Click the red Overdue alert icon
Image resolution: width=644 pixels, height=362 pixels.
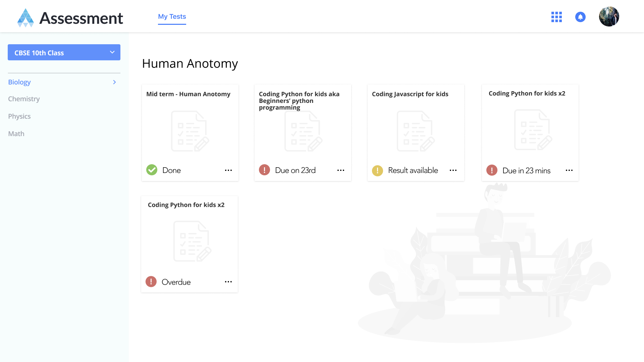click(151, 282)
